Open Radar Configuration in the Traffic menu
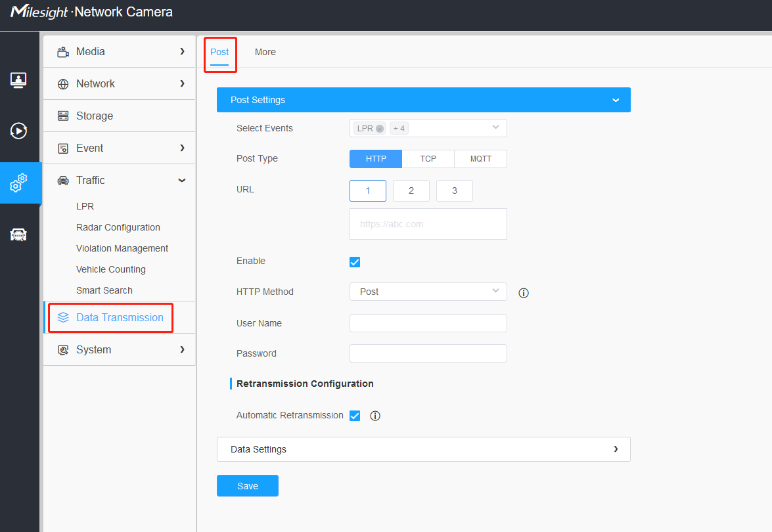Viewport: 772px width, 532px height. [x=118, y=228]
